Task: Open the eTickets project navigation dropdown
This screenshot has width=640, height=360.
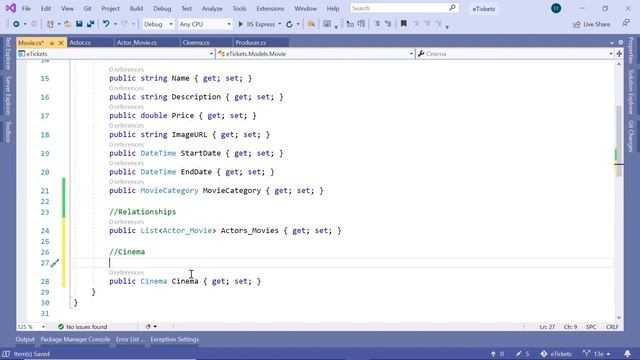Action: pos(116,54)
